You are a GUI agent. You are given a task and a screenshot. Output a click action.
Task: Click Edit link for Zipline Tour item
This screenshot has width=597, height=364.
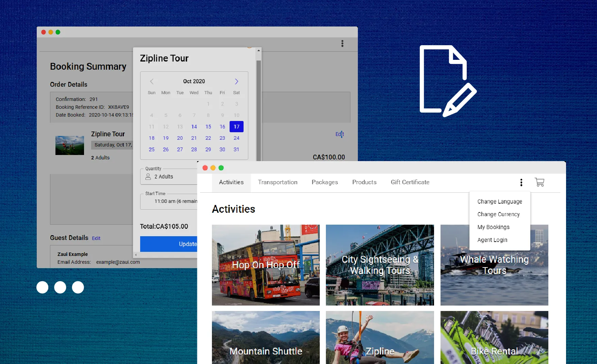pyautogui.click(x=339, y=134)
